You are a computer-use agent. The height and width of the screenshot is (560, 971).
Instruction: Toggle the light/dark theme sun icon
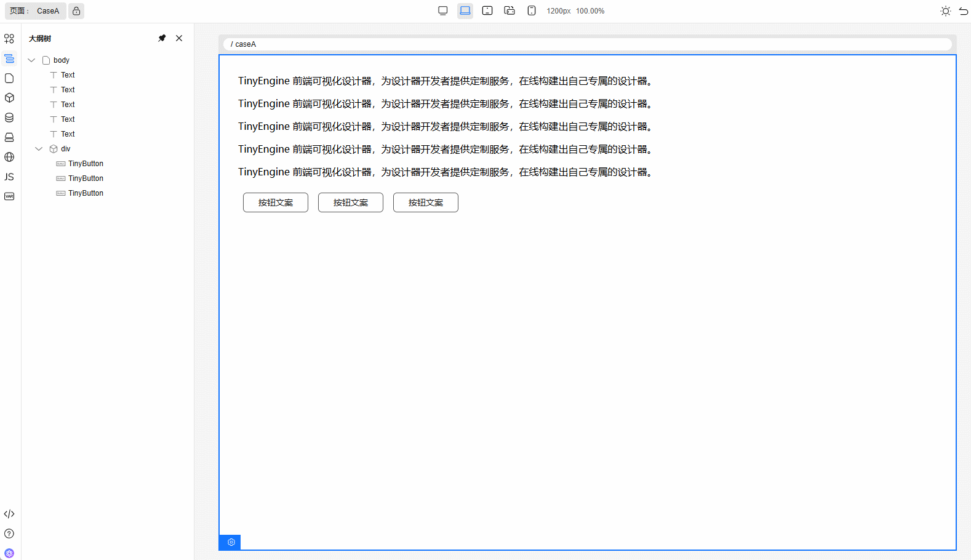(x=946, y=11)
